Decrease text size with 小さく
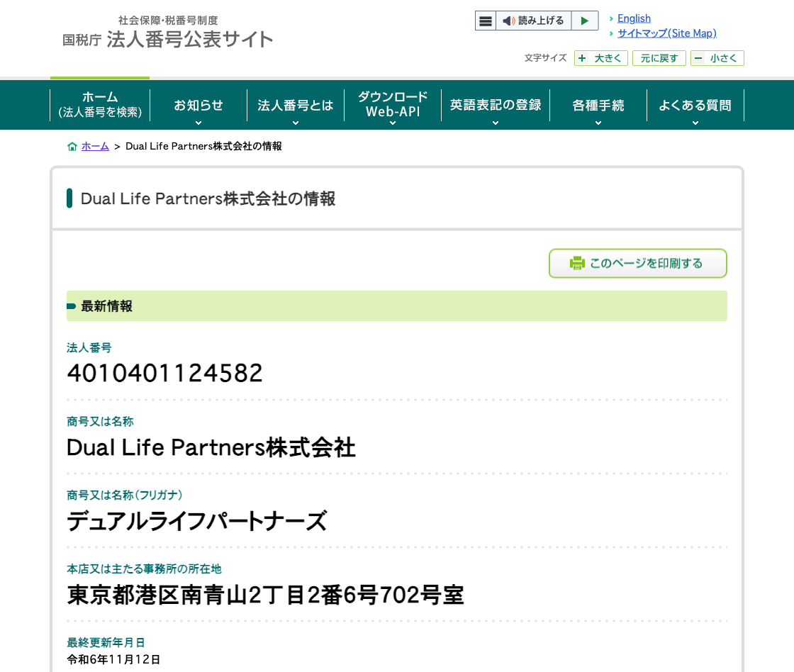The height and width of the screenshot is (672, 794). click(x=717, y=58)
